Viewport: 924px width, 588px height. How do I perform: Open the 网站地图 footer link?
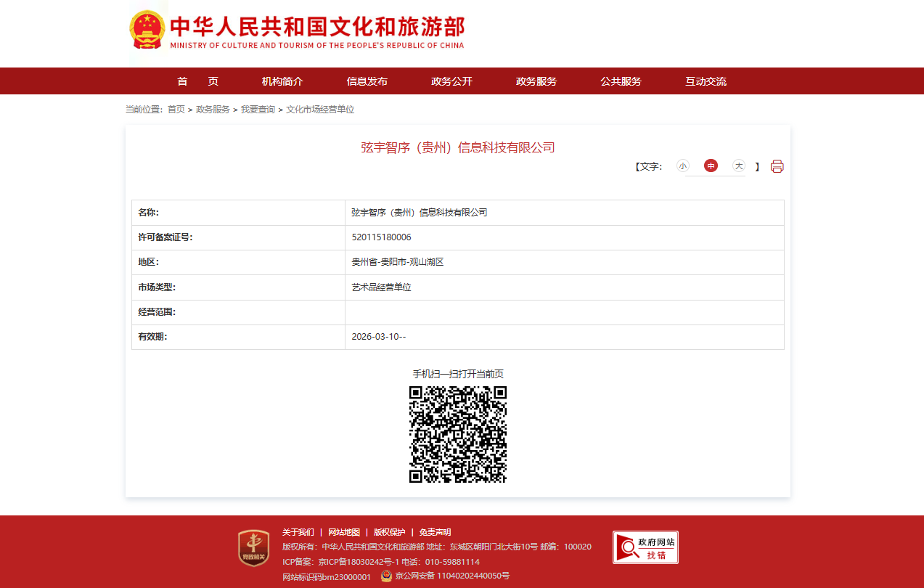(x=344, y=532)
